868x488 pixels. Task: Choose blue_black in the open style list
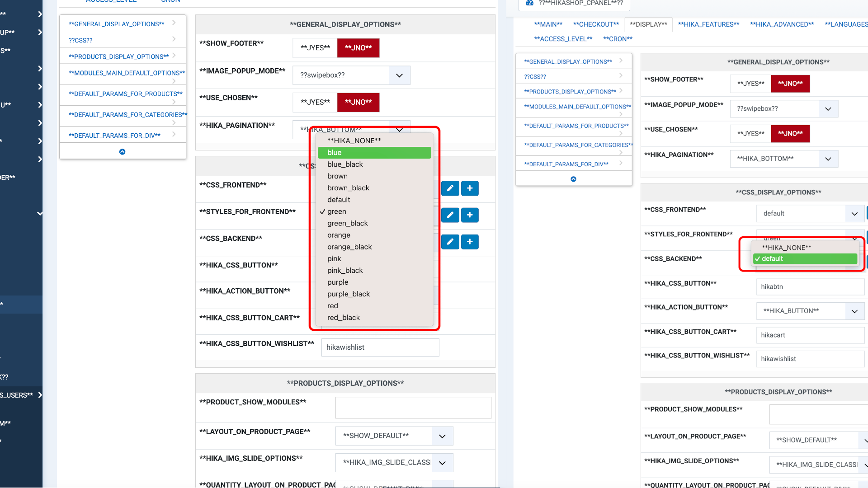345,164
